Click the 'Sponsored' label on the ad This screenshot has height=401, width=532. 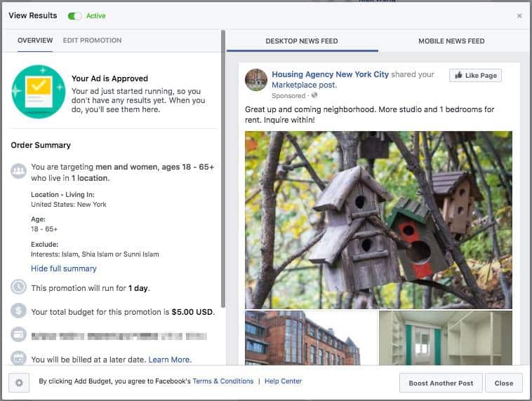288,95
